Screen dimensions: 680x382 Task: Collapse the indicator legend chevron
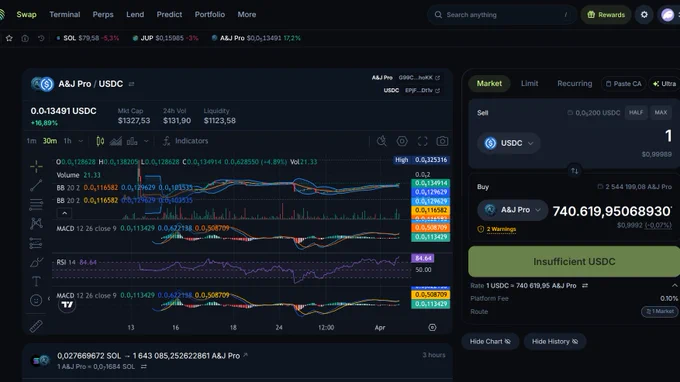(x=65, y=213)
